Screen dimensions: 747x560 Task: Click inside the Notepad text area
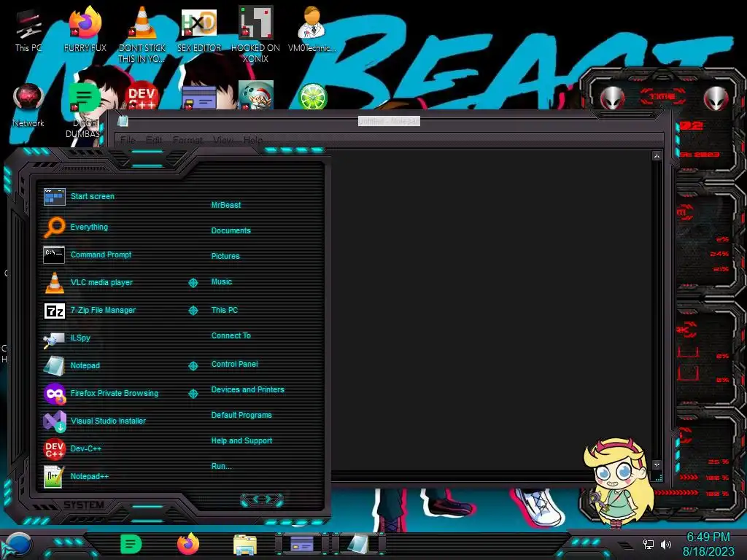coord(491,309)
